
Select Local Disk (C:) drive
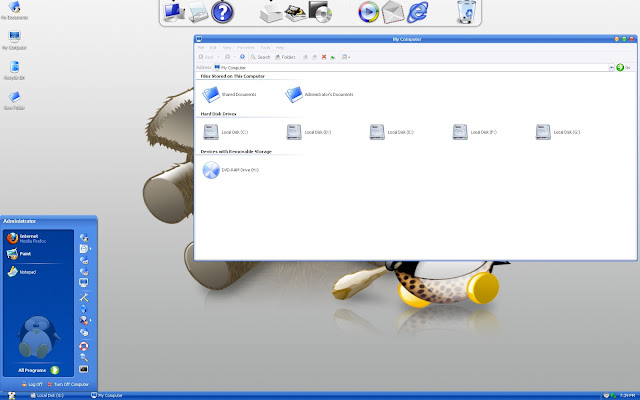(225, 132)
